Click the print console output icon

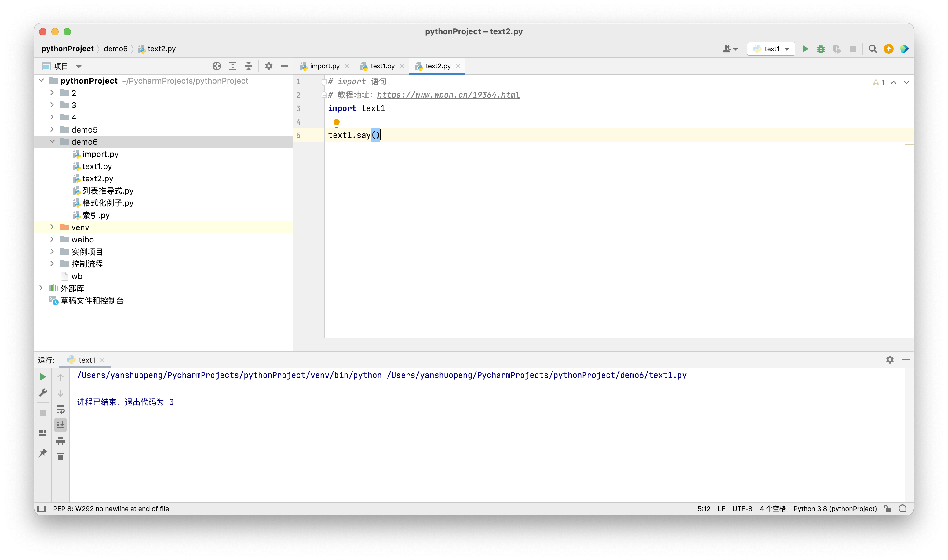pyautogui.click(x=60, y=441)
